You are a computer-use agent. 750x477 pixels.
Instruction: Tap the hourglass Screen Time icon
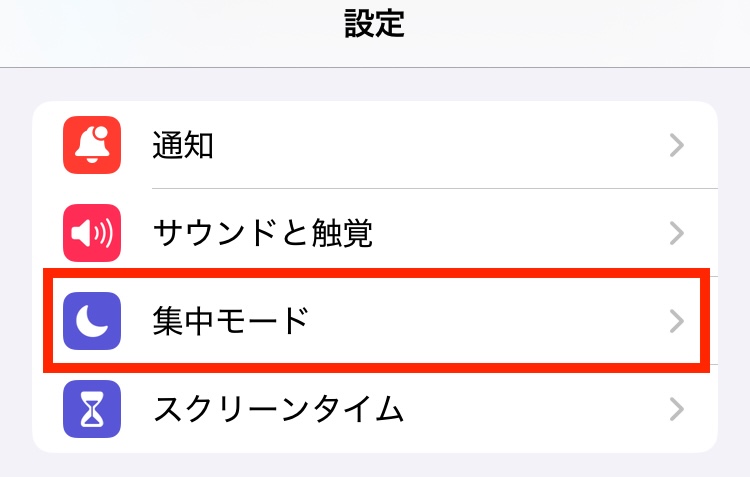pos(92,409)
